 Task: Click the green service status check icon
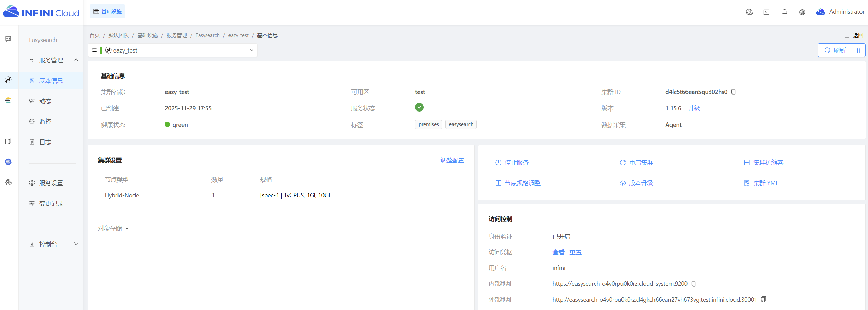coord(419,107)
